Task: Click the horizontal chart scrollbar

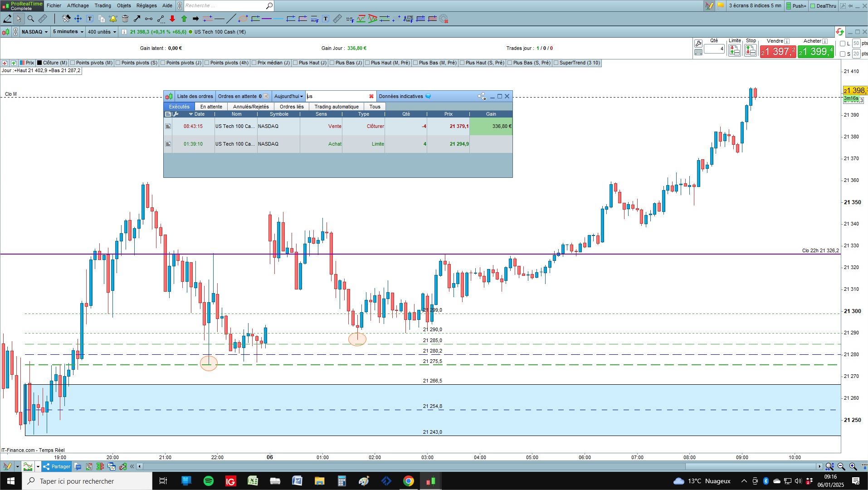Action: pos(480,466)
